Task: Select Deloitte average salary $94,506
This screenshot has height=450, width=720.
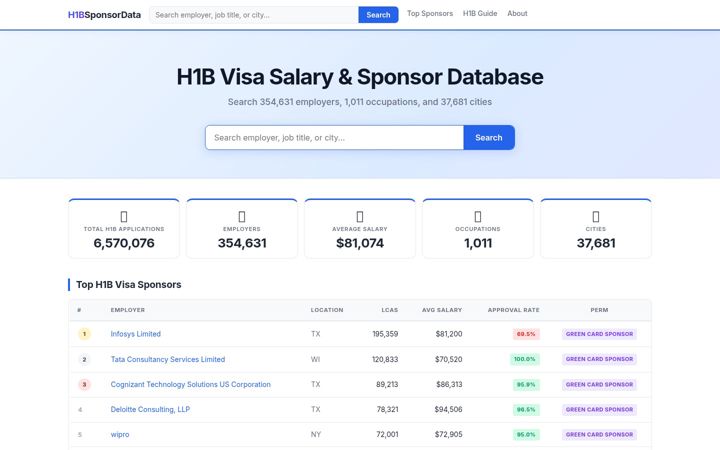Action: tap(449, 409)
